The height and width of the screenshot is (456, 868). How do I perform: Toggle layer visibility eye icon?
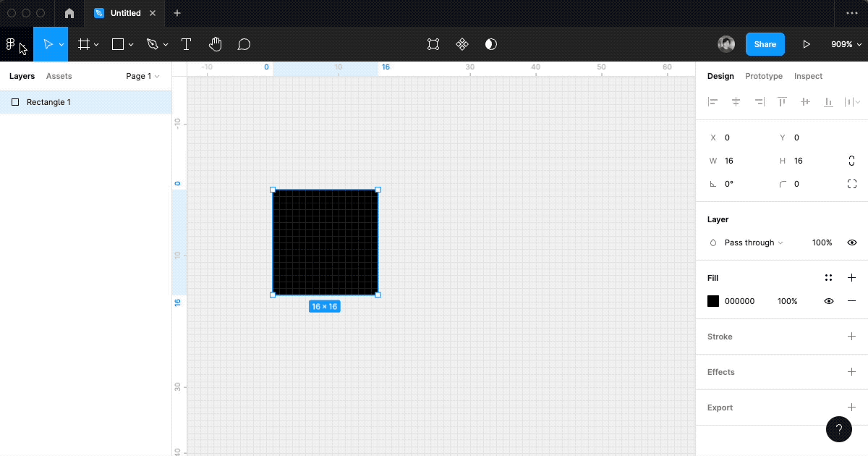click(x=852, y=242)
